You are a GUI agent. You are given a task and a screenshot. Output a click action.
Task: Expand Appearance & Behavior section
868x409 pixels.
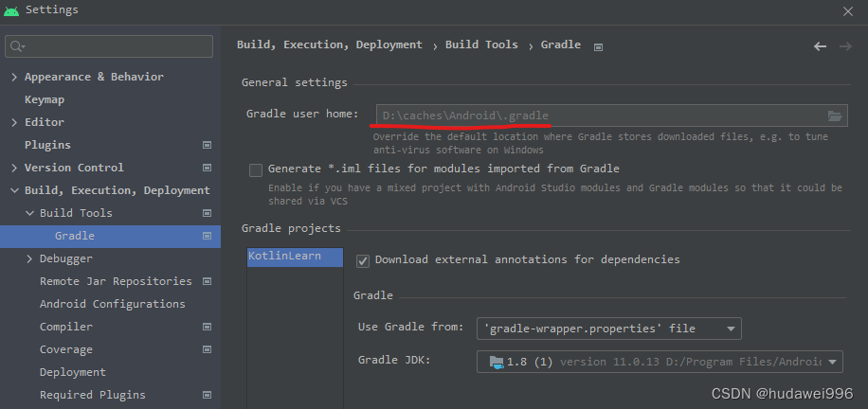(14, 77)
